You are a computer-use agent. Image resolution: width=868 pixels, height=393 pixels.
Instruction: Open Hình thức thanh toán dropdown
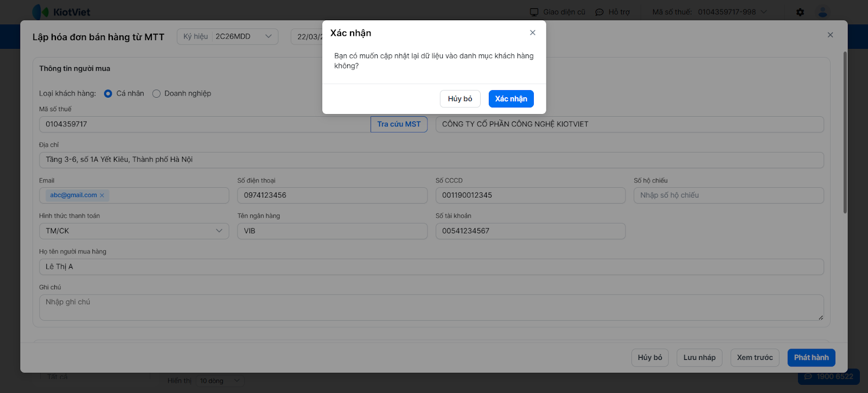point(134,231)
